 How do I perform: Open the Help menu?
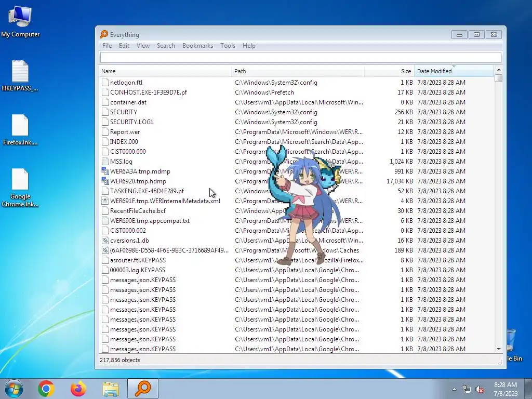249,46
